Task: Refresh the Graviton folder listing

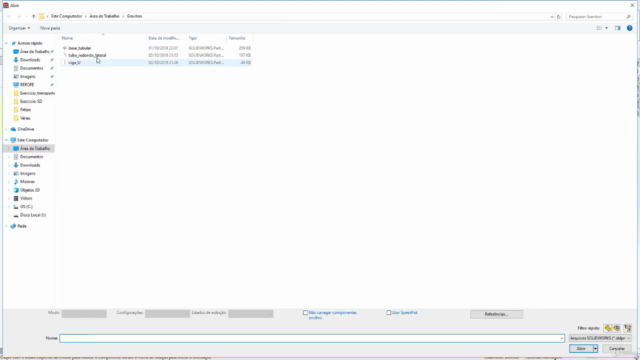Action: [558, 17]
